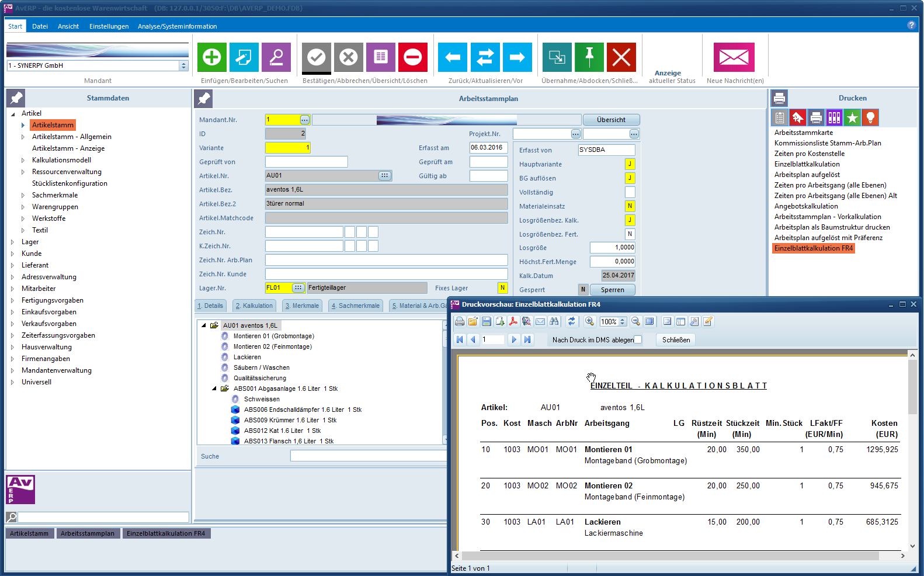Click the green Einfügen plus icon
924x576 pixels.
212,57
